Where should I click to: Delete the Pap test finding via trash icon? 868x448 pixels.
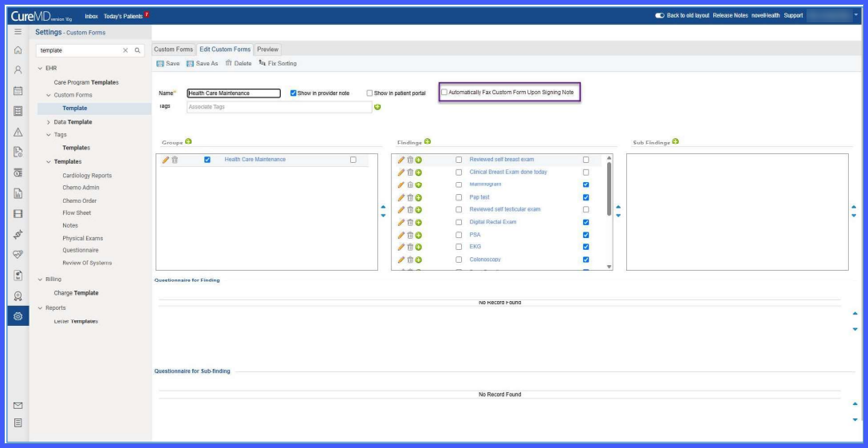click(x=409, y=197)
